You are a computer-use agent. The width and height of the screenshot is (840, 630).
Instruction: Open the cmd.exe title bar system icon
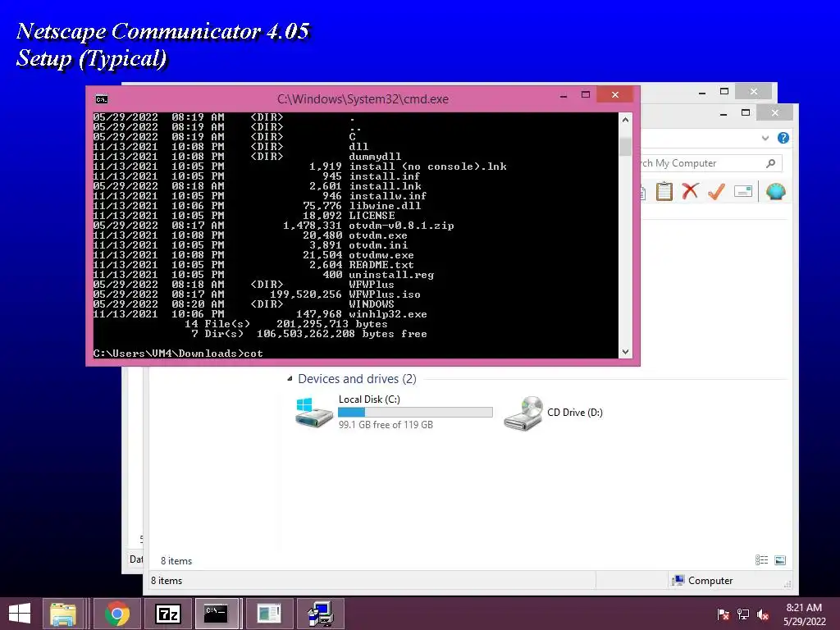pos(101,99)
